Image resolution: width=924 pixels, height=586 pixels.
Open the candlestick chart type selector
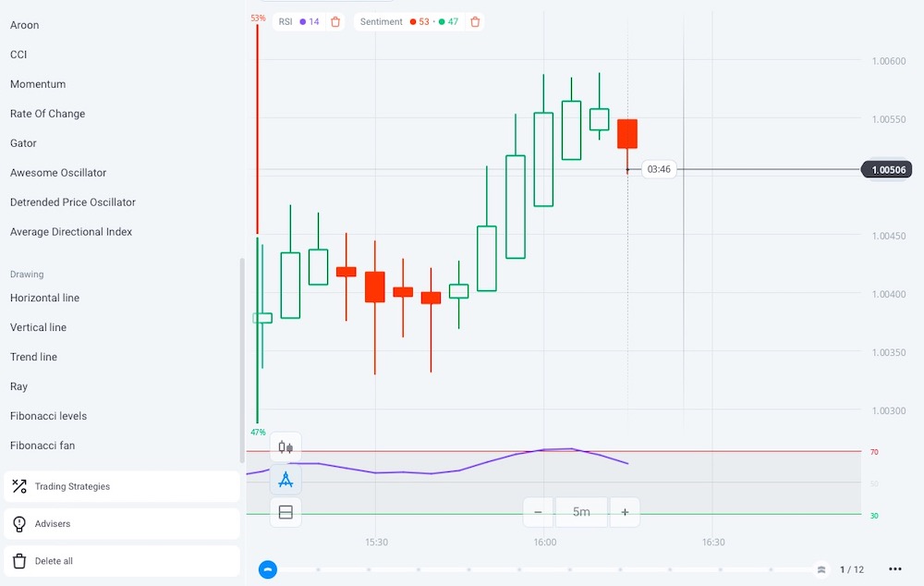pyautogui.click(x=286, y=447)
